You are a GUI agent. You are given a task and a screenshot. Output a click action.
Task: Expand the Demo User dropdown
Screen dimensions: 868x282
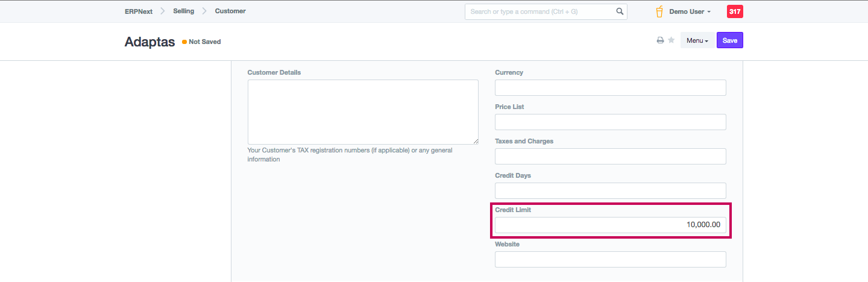(x=690, y=11)
